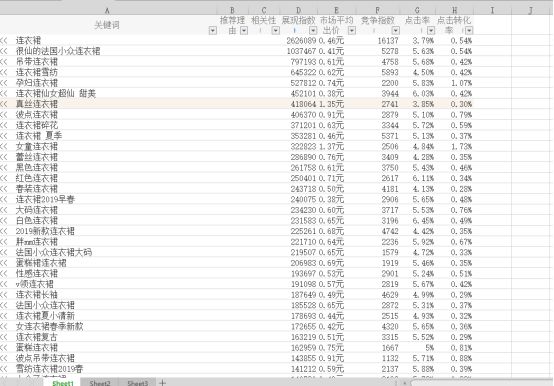The width and height of the screenshot is (554, 386).
Task: Switch to the Sheet3 tab
Action: 137,383
